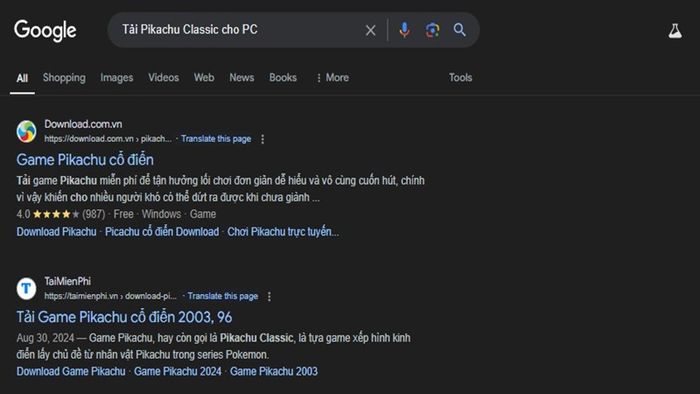Click the magnifying glass search button
700x394 pixels.
point(460,30)
